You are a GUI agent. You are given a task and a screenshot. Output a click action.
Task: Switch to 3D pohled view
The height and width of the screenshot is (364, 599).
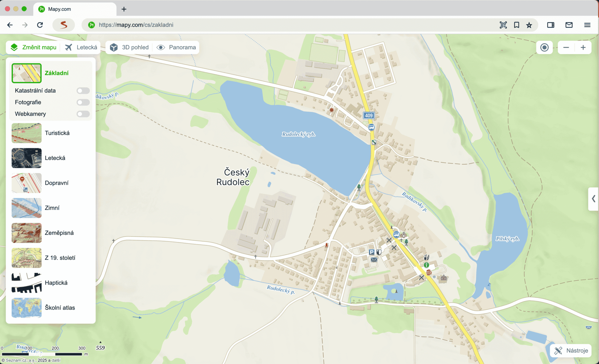[x=129, y=47]
